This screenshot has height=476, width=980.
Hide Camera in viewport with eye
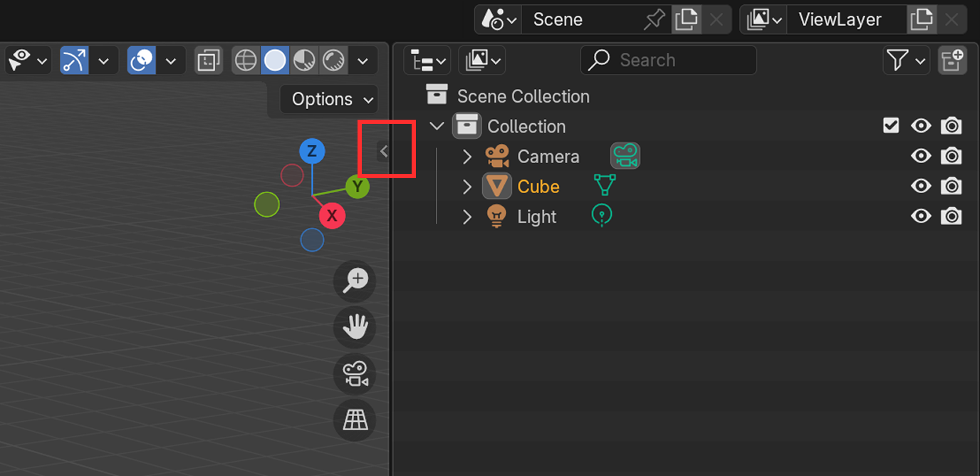coord(921,156)
